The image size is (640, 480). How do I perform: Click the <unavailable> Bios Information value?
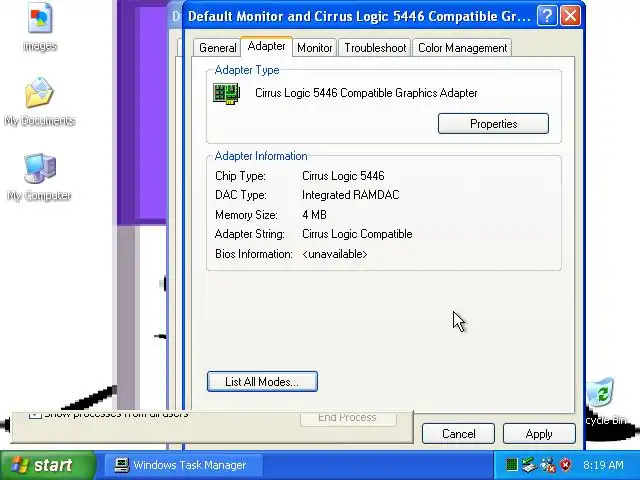[335, 254]
